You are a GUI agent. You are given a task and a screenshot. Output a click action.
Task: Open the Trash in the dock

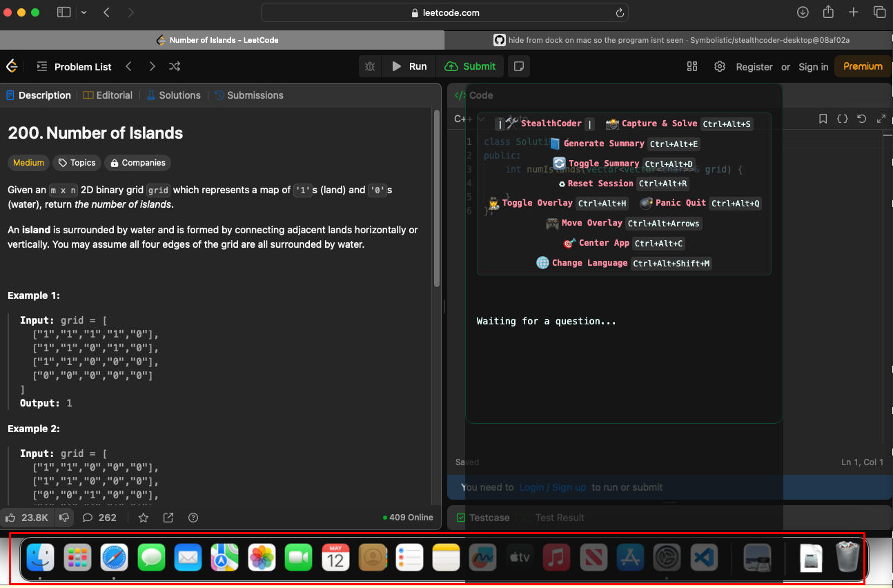[x=848, y=558]
